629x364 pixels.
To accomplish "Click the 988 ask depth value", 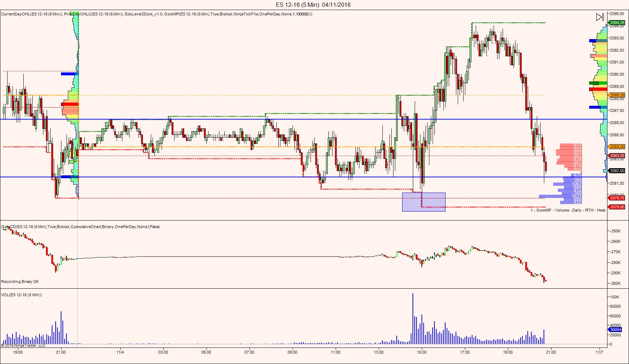I will (x=577, y=151).
